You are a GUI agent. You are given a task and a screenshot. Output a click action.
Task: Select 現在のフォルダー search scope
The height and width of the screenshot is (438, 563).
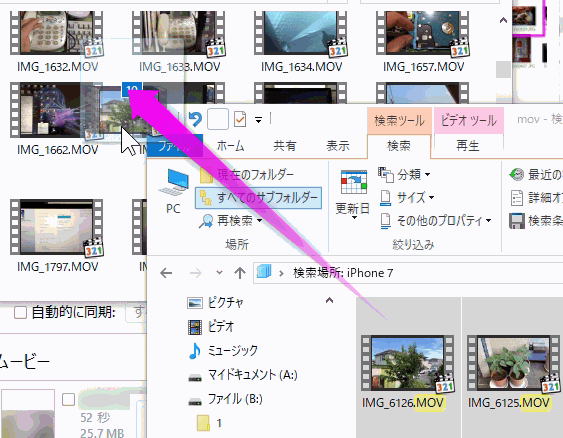247,175
